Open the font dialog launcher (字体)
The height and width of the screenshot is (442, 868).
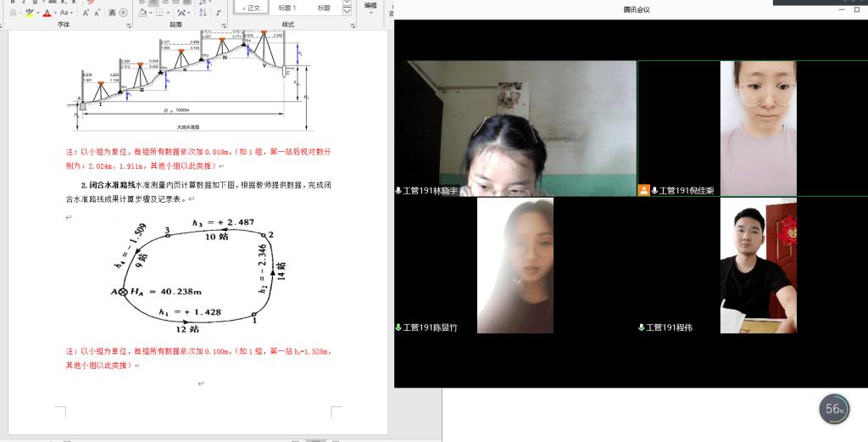tap(129, 25)
